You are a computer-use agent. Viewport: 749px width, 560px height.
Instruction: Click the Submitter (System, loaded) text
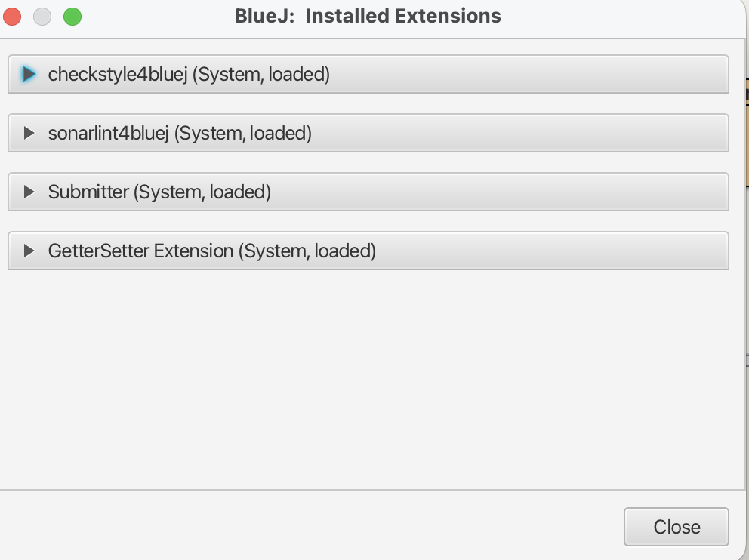159,192
